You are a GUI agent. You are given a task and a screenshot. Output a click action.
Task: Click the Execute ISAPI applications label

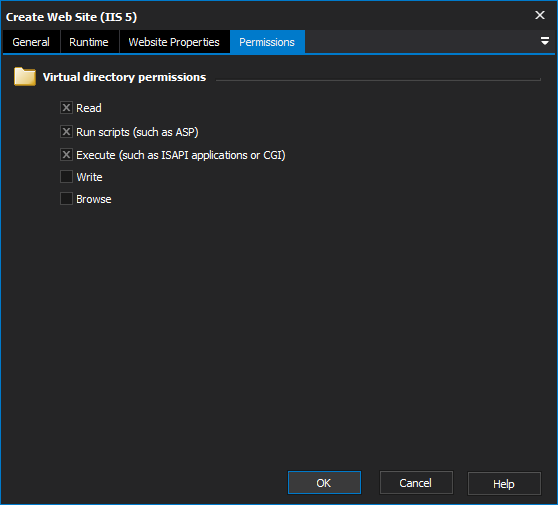point(181,155)
